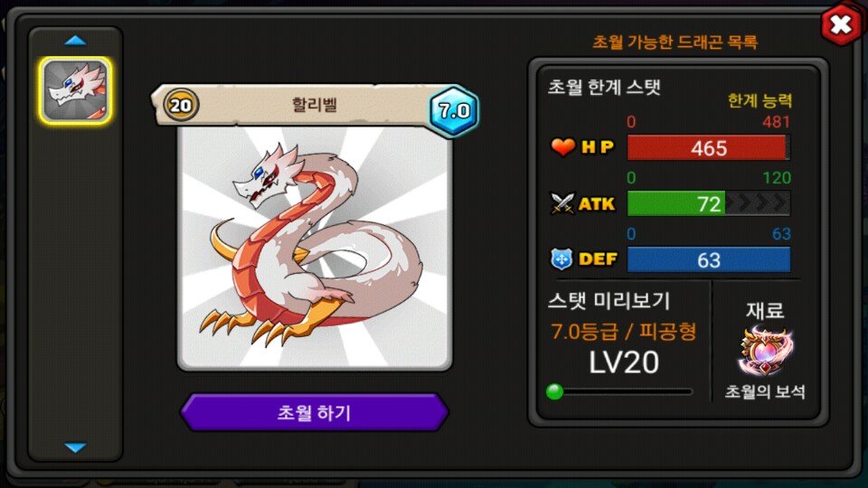Click the red X close icon
868x488 pixels.
841,25
